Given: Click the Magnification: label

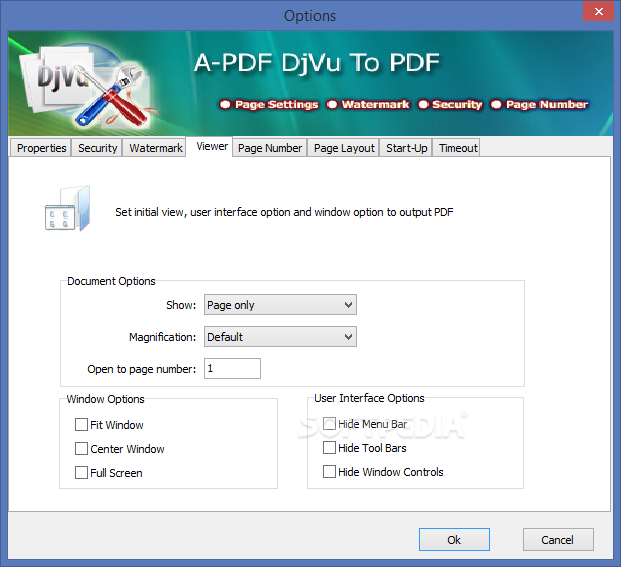Looking at the screenshot, I should [x=162, y=337].
